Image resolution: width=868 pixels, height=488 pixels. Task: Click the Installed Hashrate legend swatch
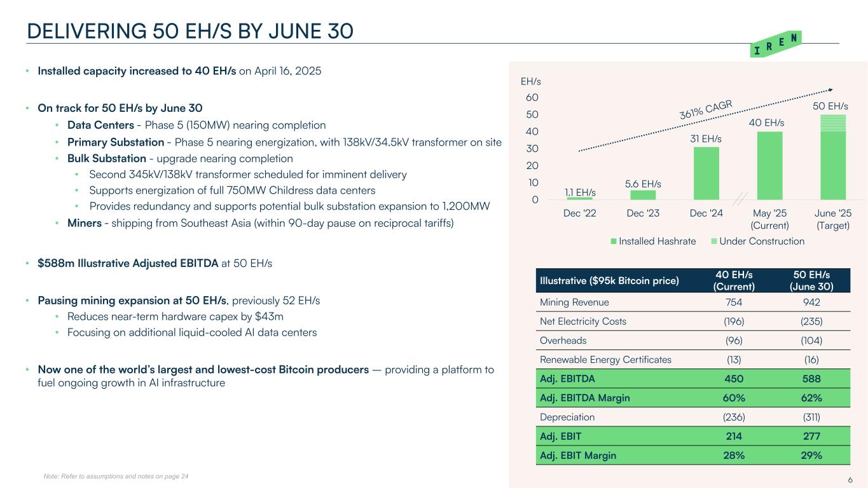[614, 241]
